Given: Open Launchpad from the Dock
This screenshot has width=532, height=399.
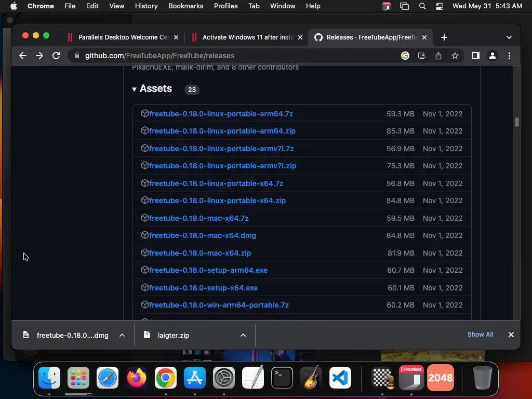Looking at the screenshot, I should 78,378.
